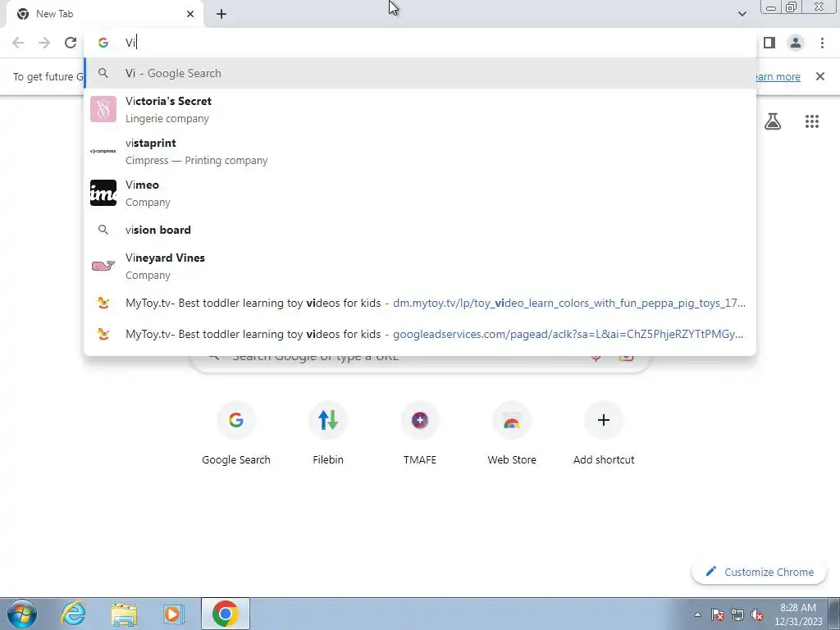Choose the Vimeo suggestion

point(420,193)
